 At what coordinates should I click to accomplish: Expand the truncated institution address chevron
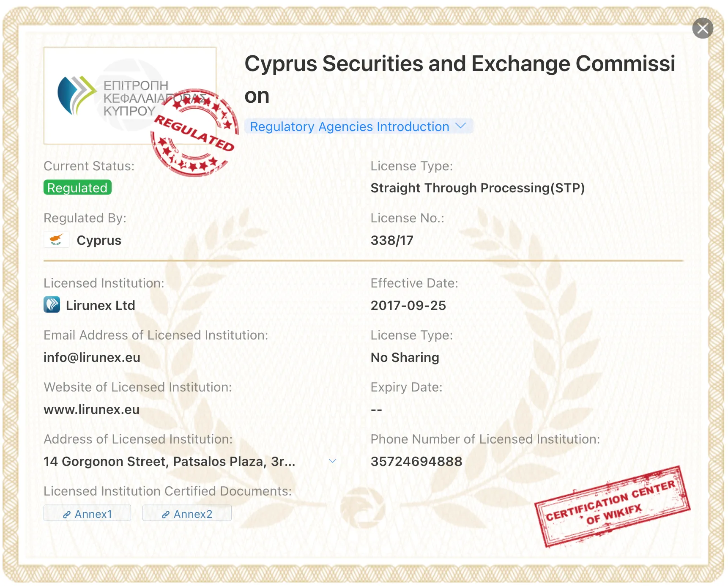tap(333, 461)
